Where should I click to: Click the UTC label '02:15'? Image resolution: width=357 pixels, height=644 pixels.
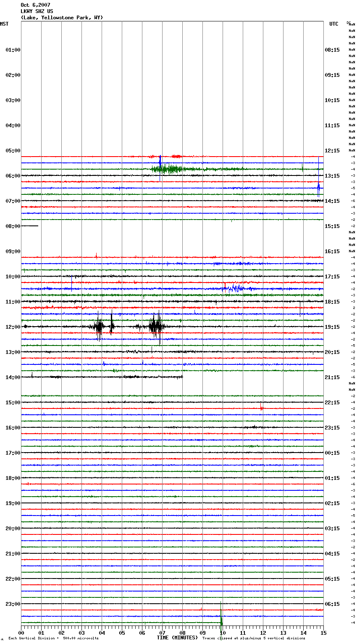coord(332,503)
